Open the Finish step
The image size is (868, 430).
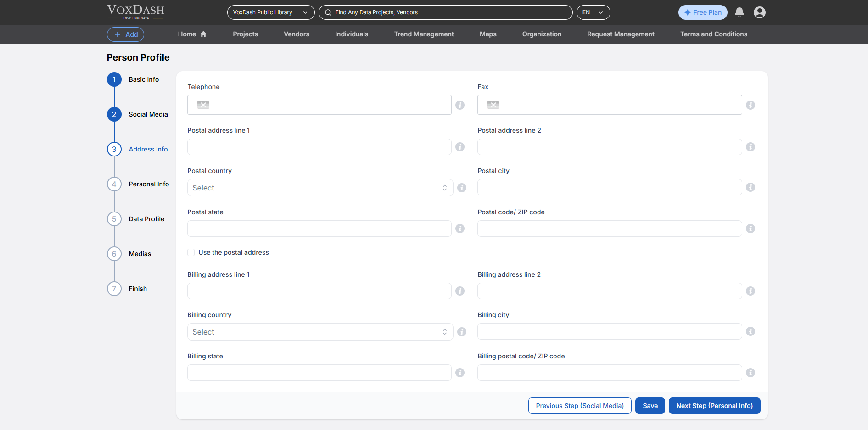138,289
